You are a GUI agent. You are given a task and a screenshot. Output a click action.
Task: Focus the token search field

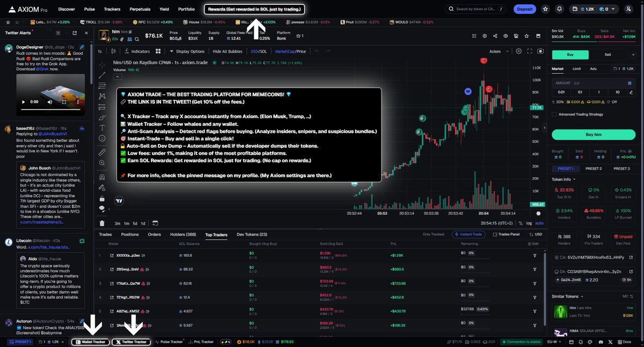475,9
